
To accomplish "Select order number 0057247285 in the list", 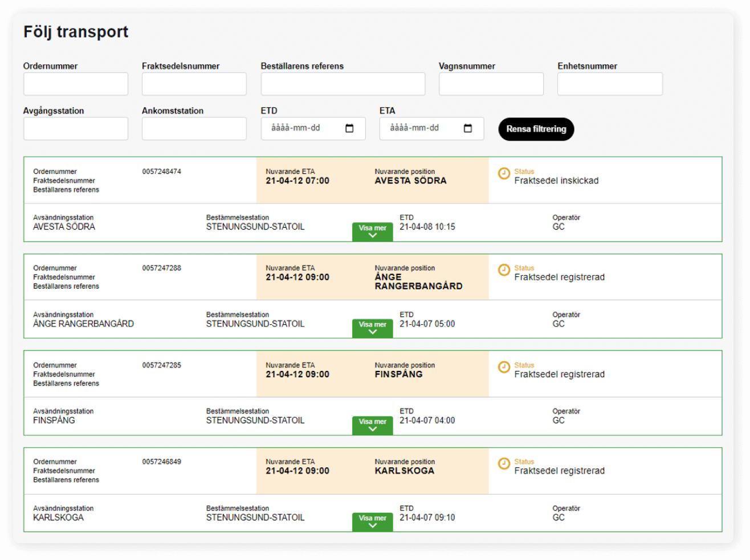I will click(x=161, y=365).
